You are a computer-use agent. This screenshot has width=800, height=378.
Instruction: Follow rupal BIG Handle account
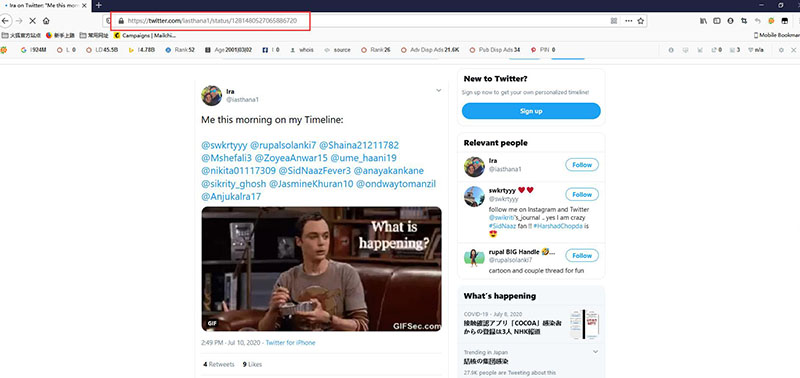[582, 256]
